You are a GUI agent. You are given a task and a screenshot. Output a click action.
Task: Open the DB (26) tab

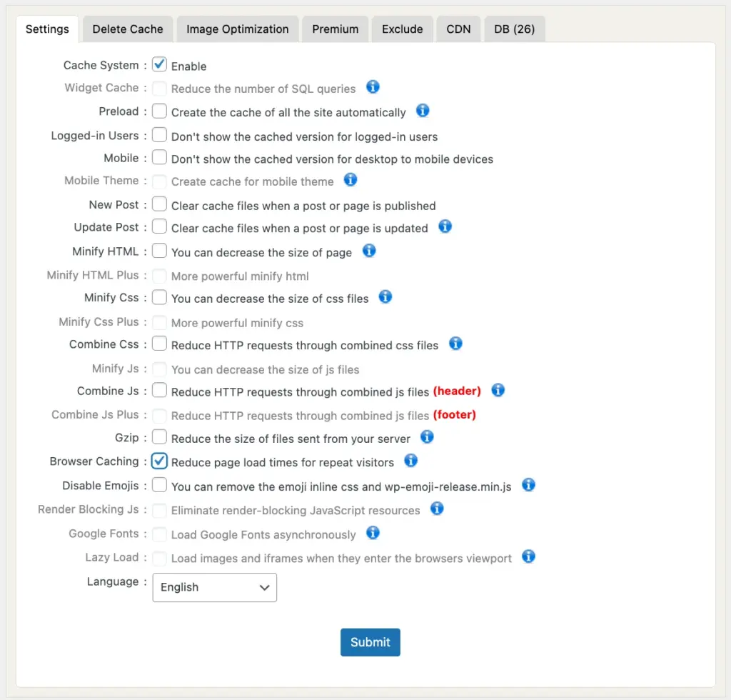pos(514,29)
